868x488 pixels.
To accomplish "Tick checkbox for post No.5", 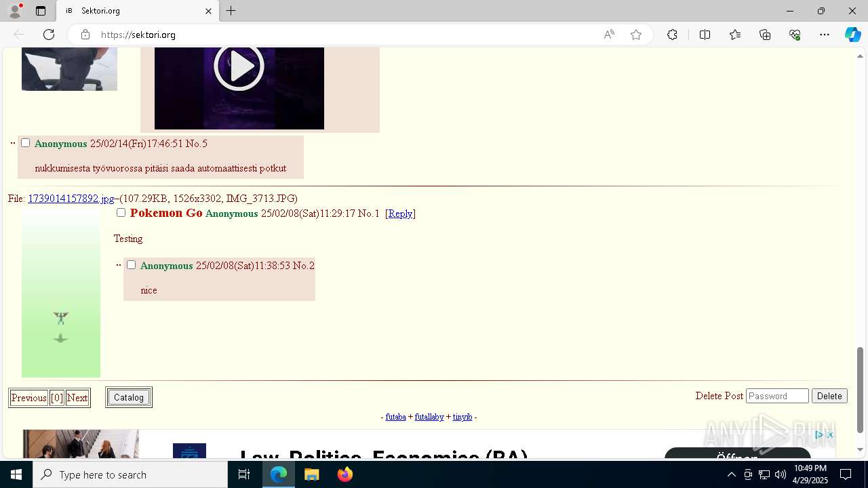I will [25, 143].
